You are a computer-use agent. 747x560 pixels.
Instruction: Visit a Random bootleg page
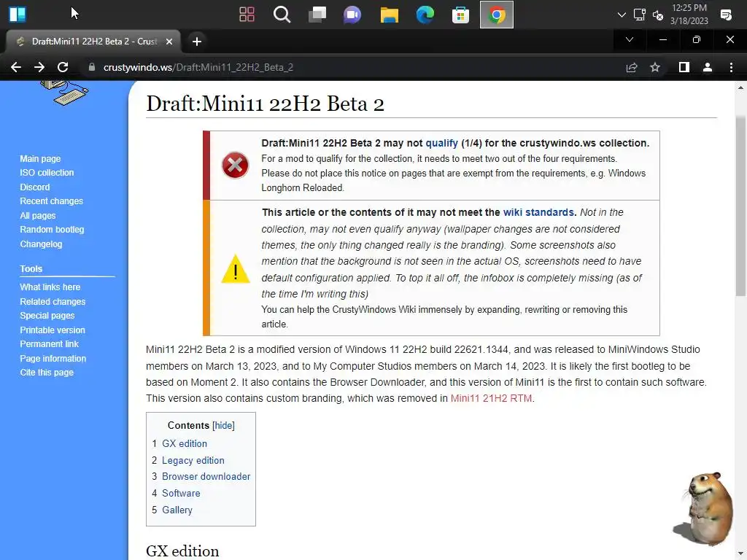[x=52, y=230]
